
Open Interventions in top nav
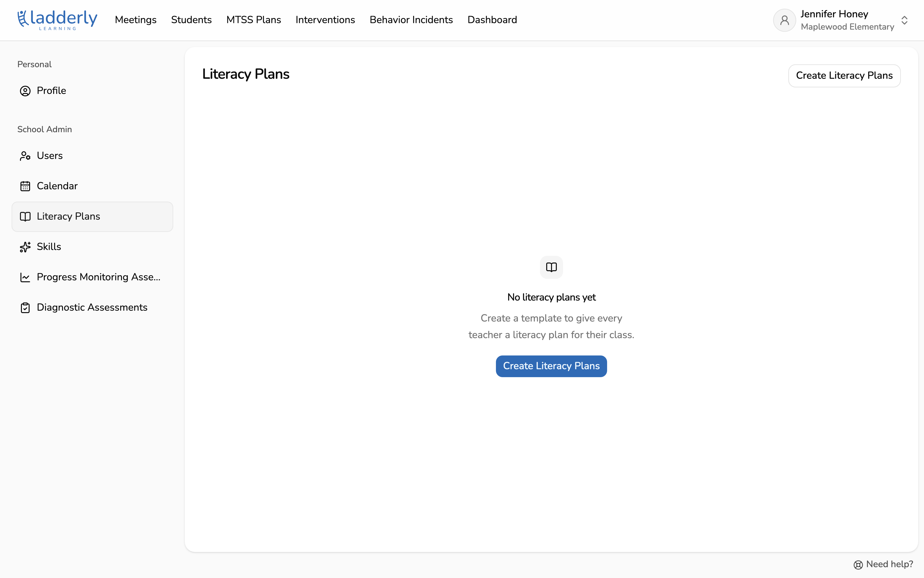325,20
